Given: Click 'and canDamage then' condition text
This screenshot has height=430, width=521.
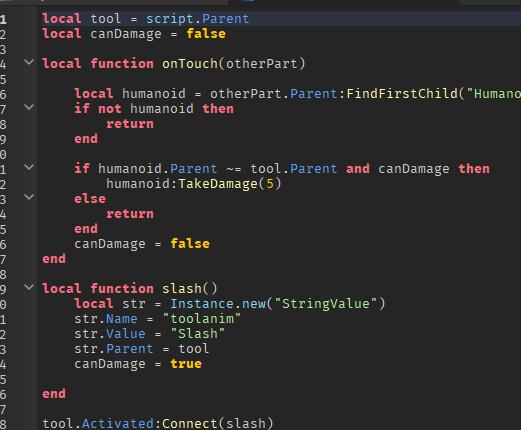Looking at the screenshot, I should pyautogui.click(x=418, y=169).
